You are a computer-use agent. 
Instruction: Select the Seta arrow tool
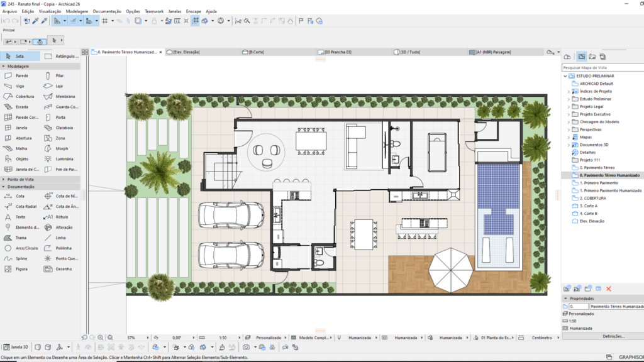coord(19,56)
